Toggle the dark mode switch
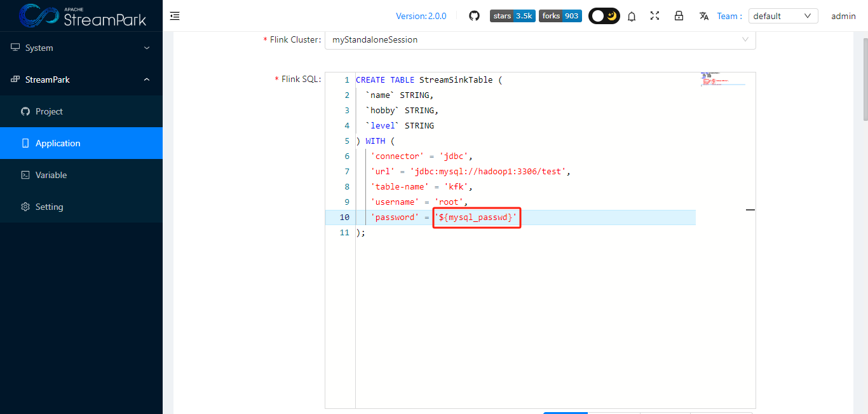 604,16
